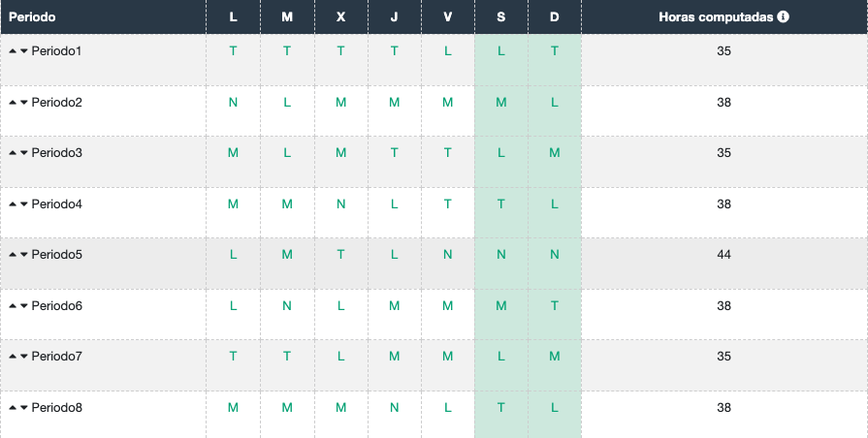
Task: Click the up arrow for Periodo7
Action: click(13, 357)
